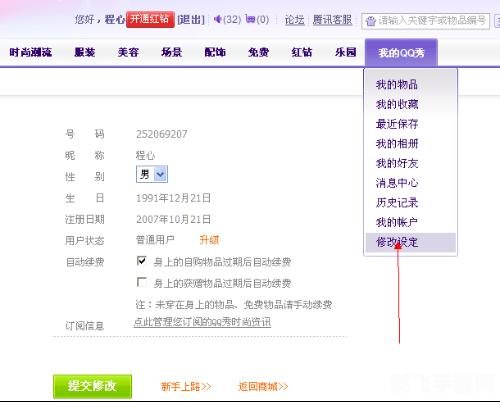Open the 新手上路>> link
The height and width of the screenshot is (402, 500).
click(186, 387)
